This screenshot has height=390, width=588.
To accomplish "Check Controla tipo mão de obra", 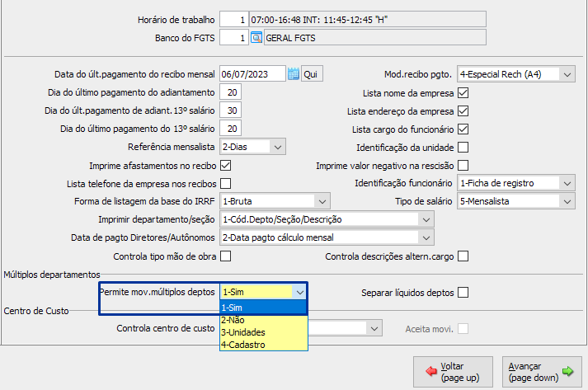I will (x=226, y=256).
